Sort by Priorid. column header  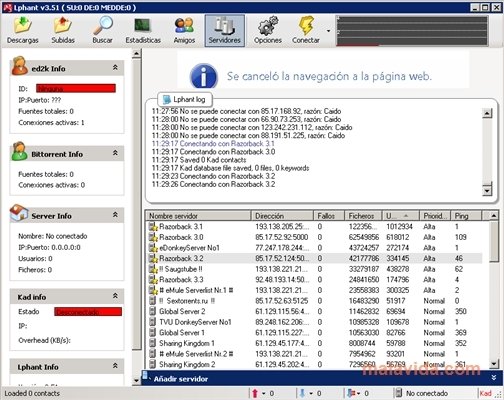tap(435, 216)
